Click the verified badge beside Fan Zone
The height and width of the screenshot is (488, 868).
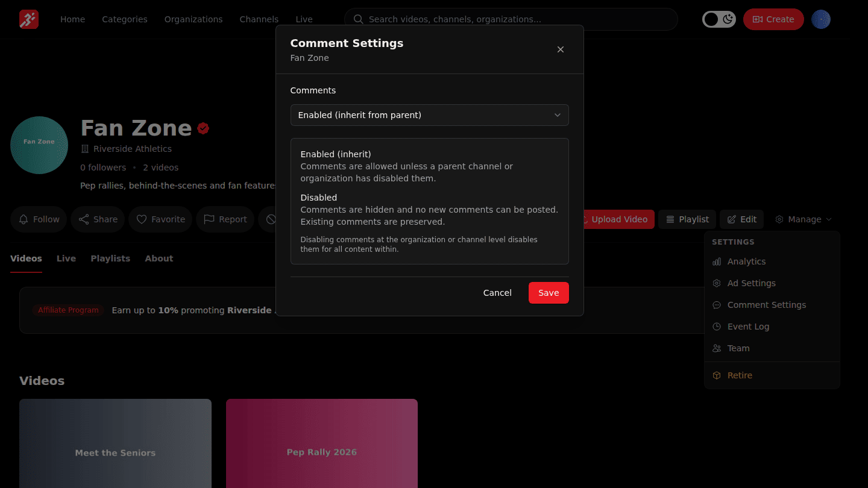[x=203, y=128]
